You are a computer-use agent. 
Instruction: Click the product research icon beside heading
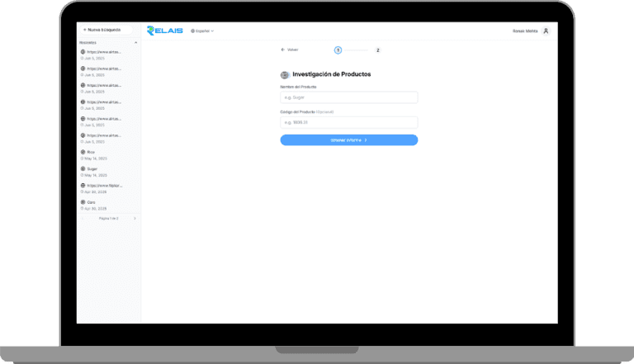coord(285,75)
